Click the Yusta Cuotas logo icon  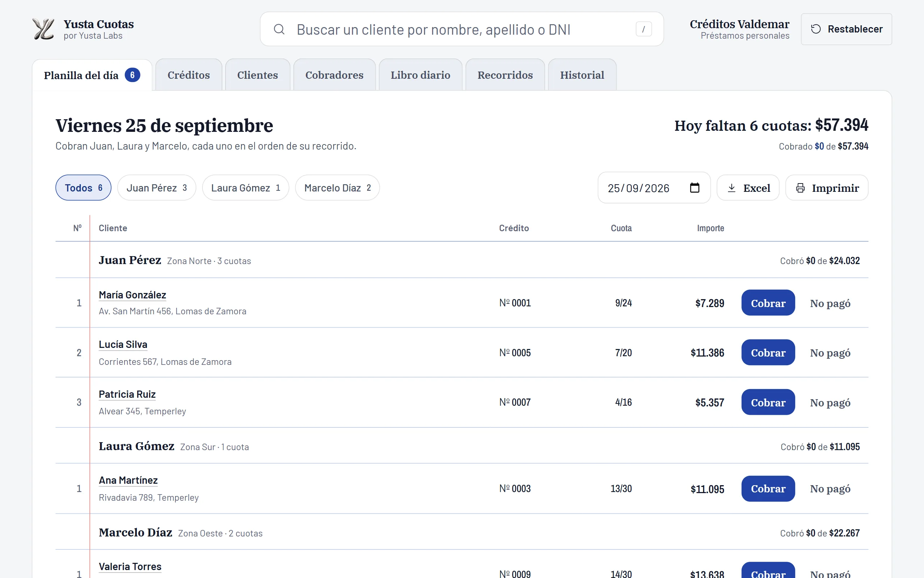(43, 29)
